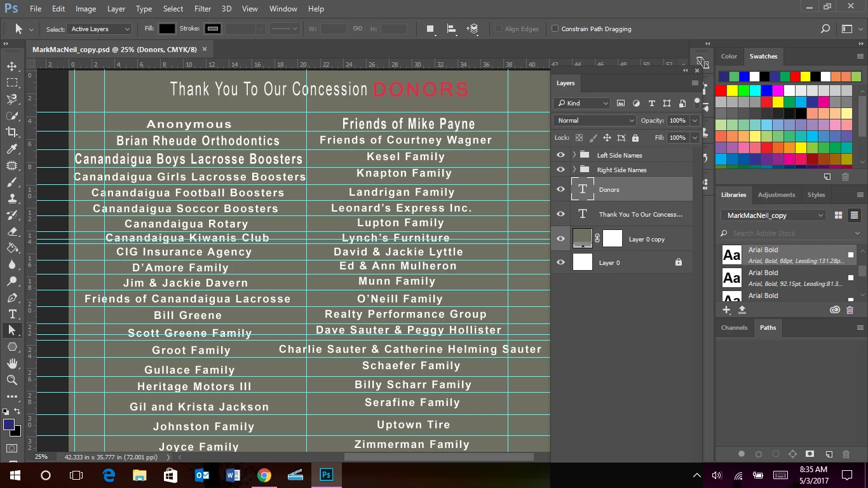
Task: Hide the Right Side Names group
Action: (560, 170)
